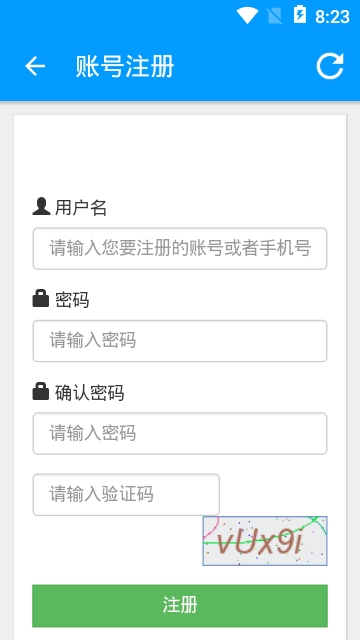
Task: Tap the lock icon beside 密码
Action: [41, 298]
